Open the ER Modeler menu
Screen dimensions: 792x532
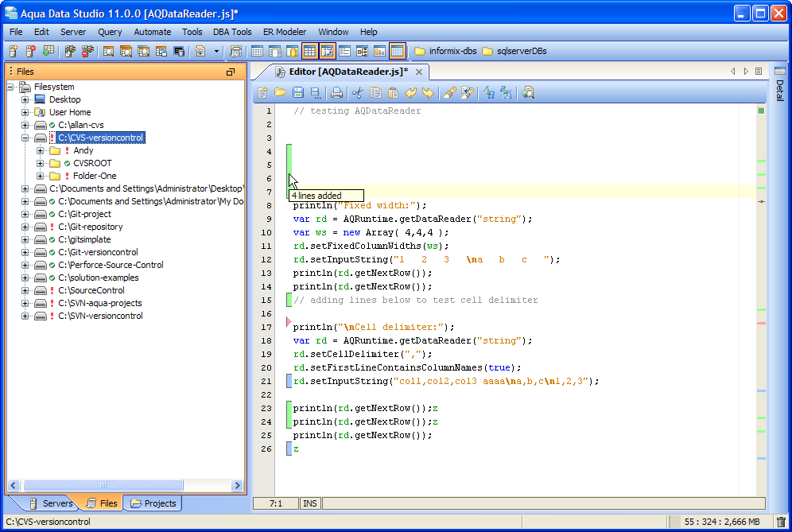pos(285,32)
